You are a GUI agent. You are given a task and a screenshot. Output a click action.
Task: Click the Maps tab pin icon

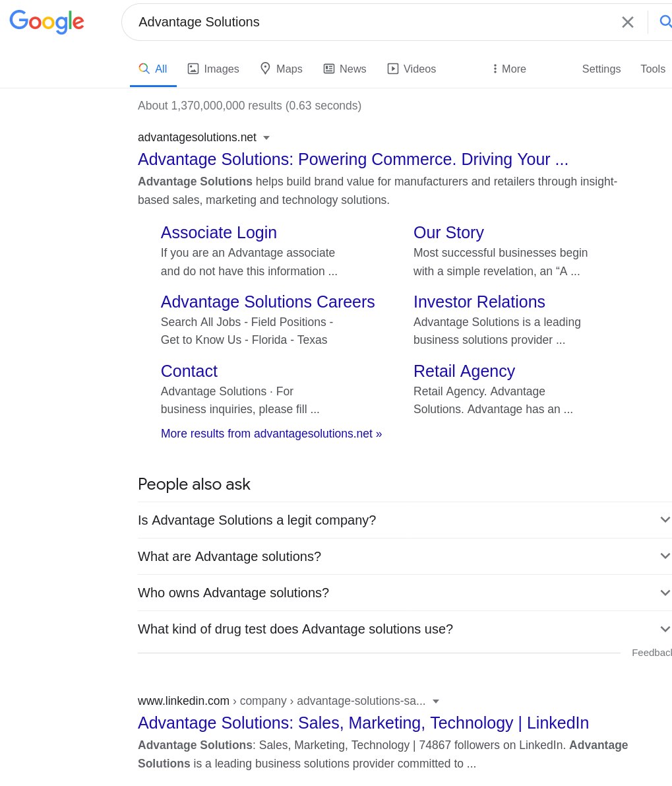click(x=265, y=68)
